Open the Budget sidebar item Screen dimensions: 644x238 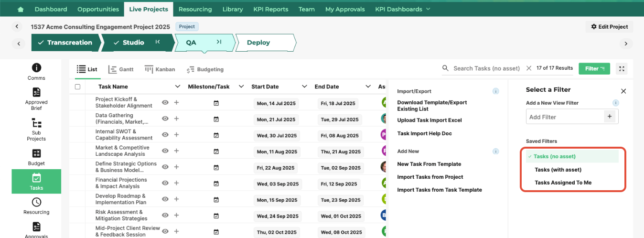click(36, 157)
